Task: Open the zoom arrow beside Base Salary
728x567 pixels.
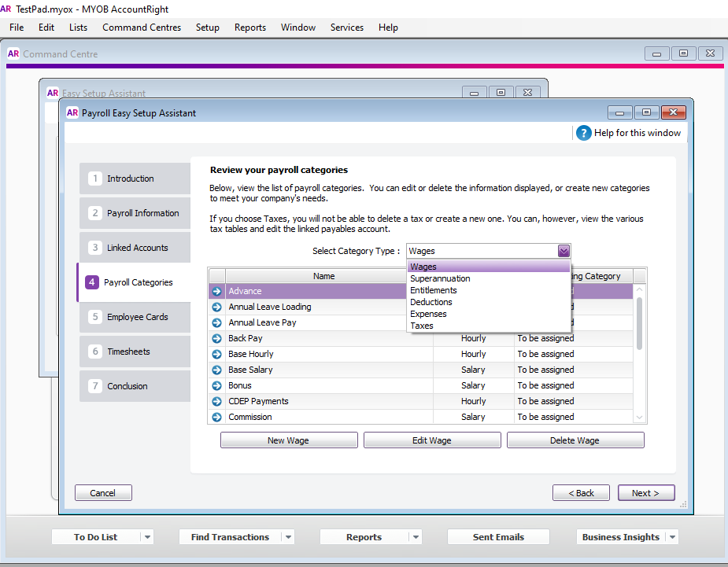Action: click(216, 370)
